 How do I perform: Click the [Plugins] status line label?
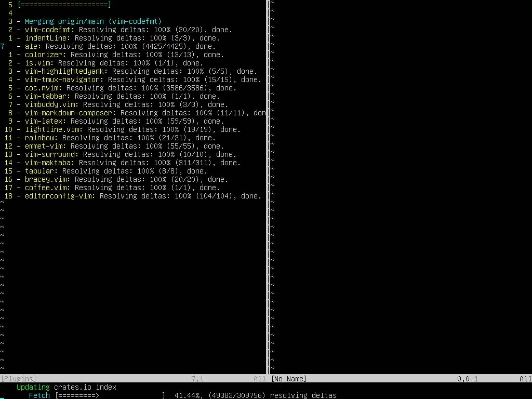18,379
